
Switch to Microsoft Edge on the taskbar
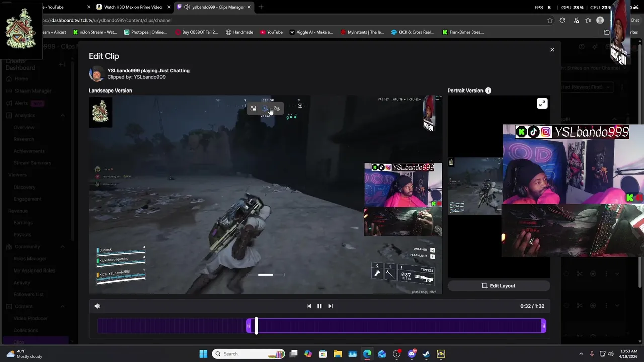click(x=367, y=354)
